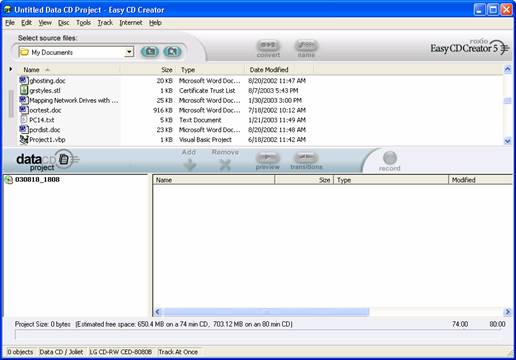Sort source files by Size column
Image resolution: width=516 pixels, height=360 pixels.
click(x=148, y=70)
